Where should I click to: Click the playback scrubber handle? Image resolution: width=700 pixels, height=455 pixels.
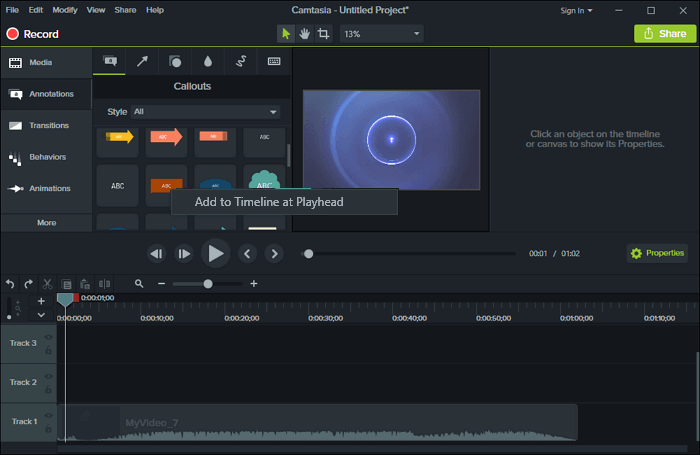[308, 254]
